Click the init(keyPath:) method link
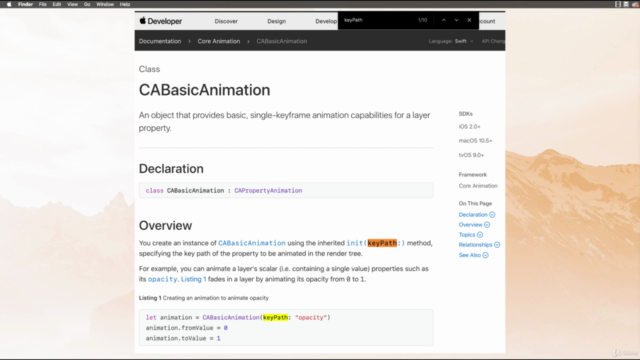The height and width of the screenshot is (360, 640). pyautogui.click(x=376, y=243)
